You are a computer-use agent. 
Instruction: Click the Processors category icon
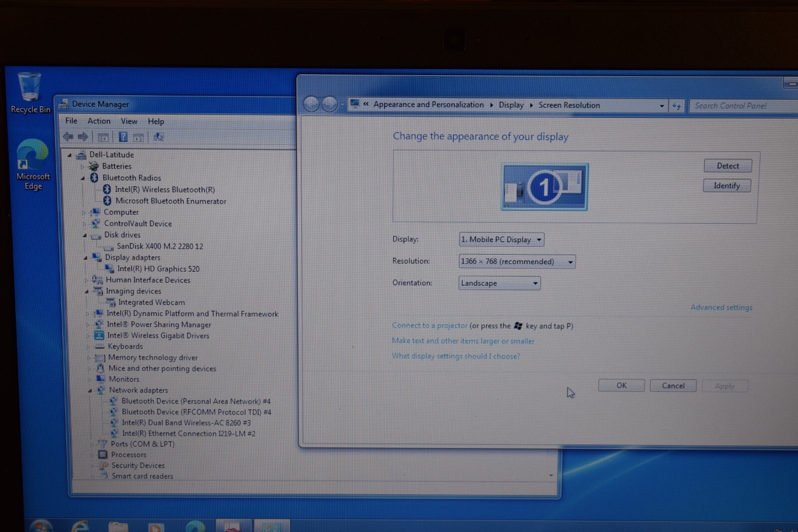coord(103,454)
